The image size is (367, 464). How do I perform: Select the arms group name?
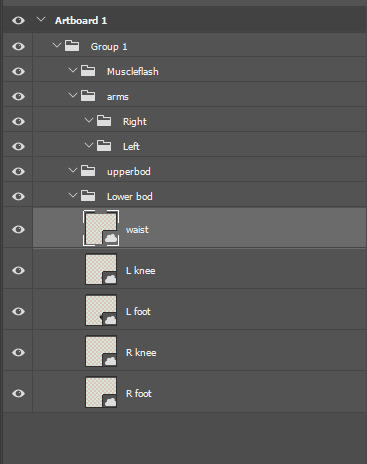point(118,97)
